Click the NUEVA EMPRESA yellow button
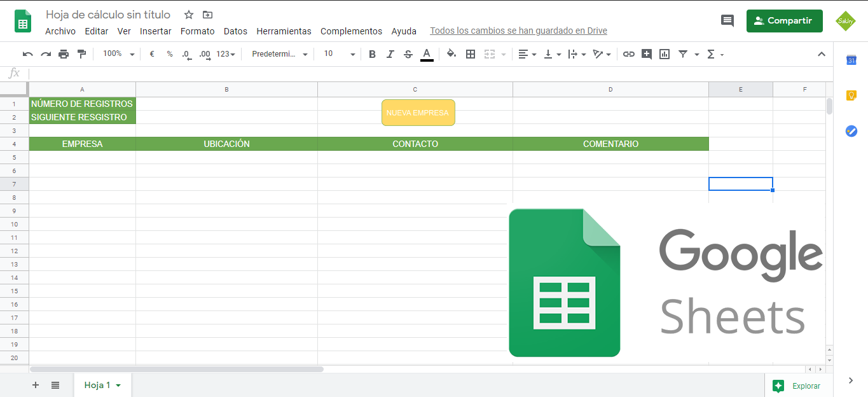Viewport: 868px width, 397px height. tap(418, 113)
